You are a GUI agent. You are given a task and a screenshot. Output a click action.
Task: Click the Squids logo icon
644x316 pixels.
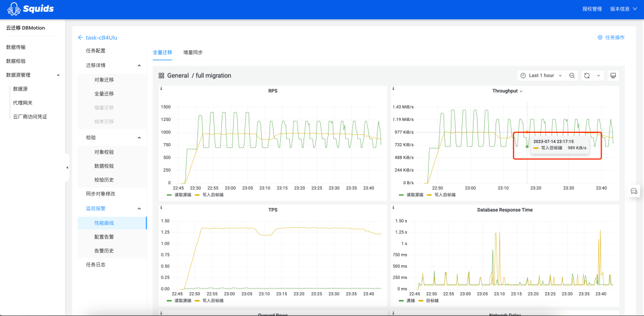tap(13, 9)
